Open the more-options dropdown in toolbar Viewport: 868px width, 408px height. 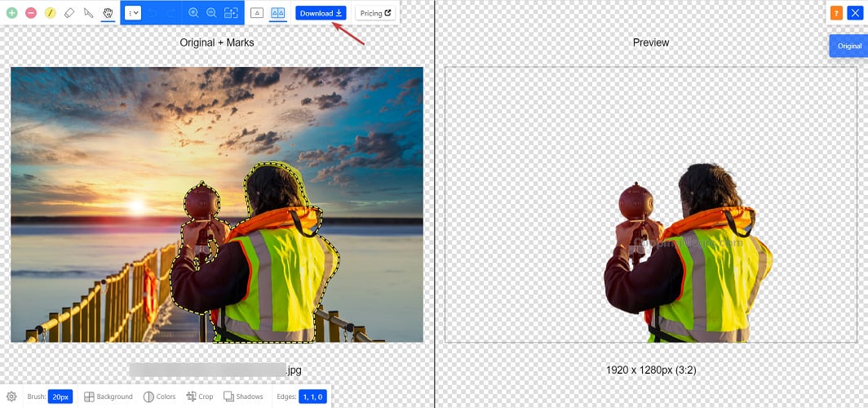click(133, 13)
